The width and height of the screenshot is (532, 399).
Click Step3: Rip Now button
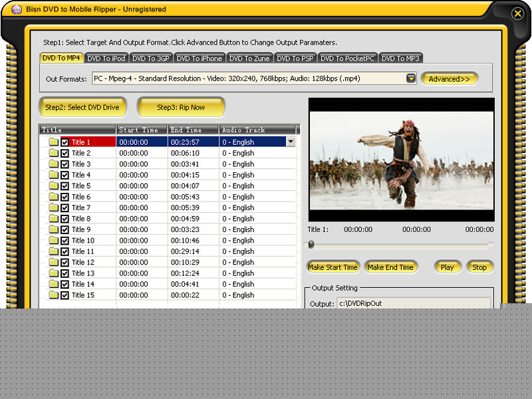click(x=181, y=107)
